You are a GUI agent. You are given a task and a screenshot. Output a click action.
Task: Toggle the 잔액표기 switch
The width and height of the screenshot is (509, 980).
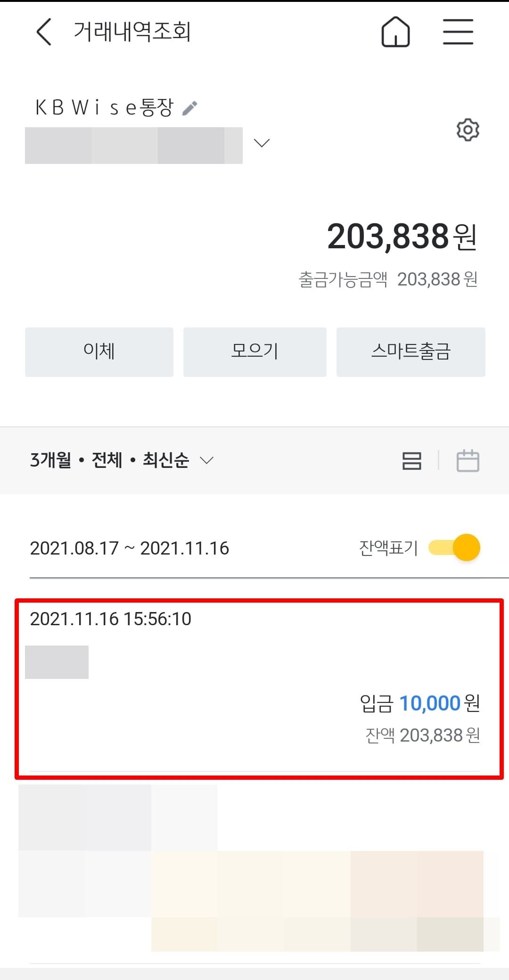click(x=455, y=547)
